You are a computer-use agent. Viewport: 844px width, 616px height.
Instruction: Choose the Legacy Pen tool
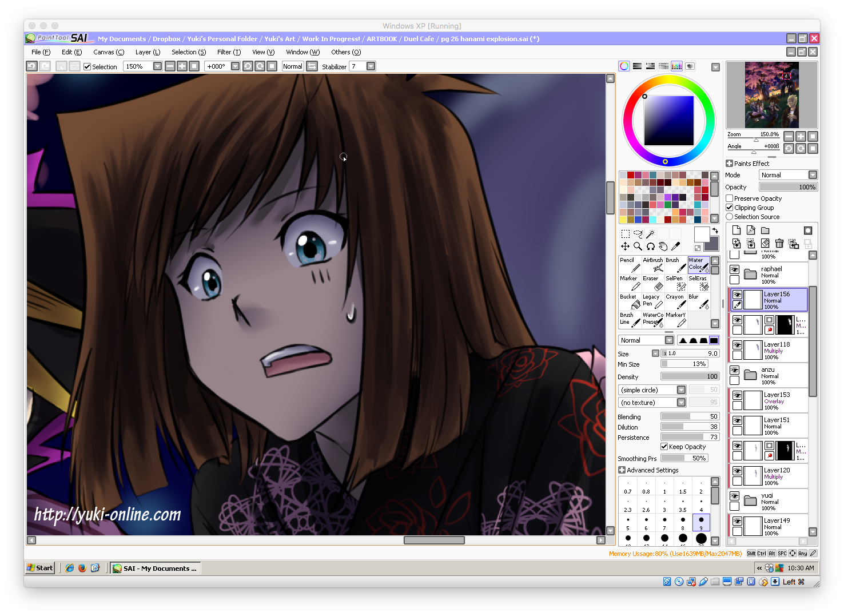click(653, 301)
